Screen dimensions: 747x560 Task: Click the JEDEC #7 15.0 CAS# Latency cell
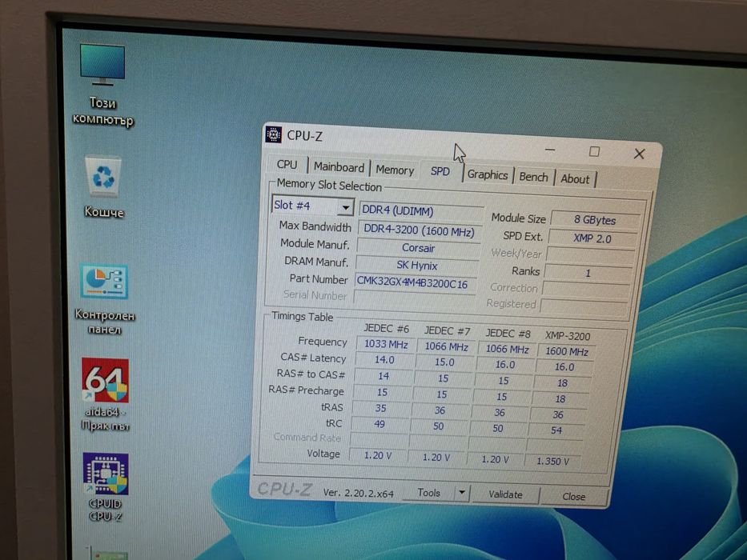pos(444,362)
